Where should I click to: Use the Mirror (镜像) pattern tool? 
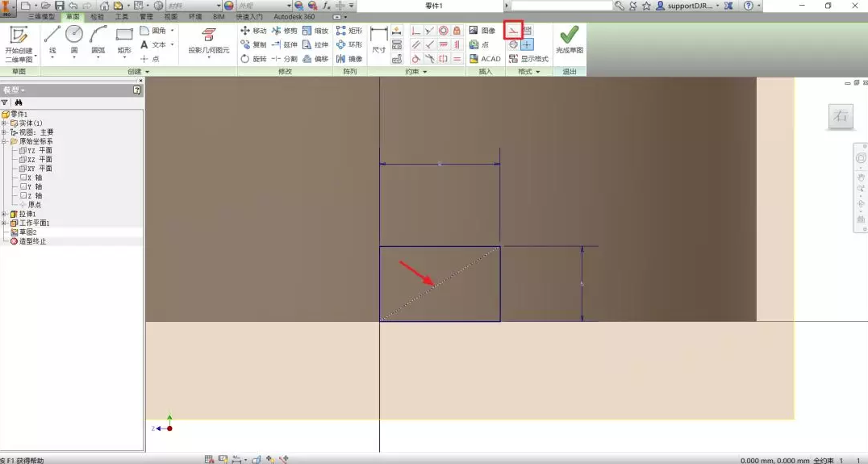point(349,59)
